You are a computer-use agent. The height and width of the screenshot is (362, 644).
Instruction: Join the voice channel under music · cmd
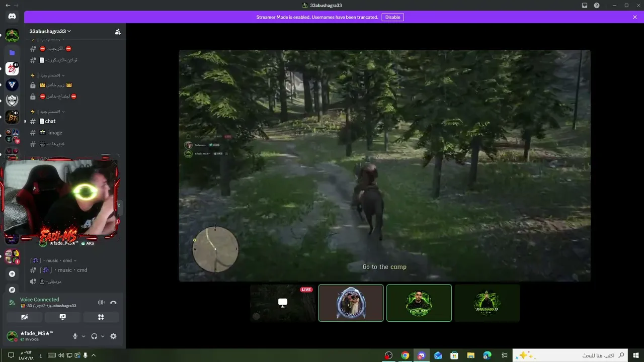coord(74,282)
